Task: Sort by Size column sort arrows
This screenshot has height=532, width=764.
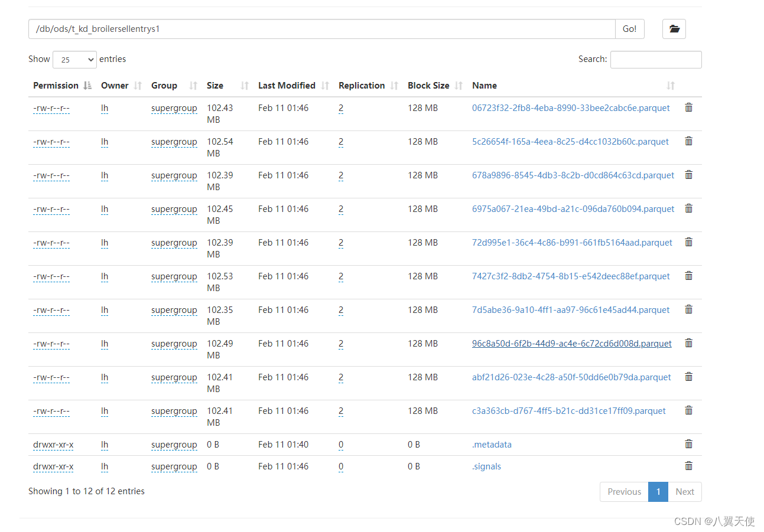Action: point(245,86)
